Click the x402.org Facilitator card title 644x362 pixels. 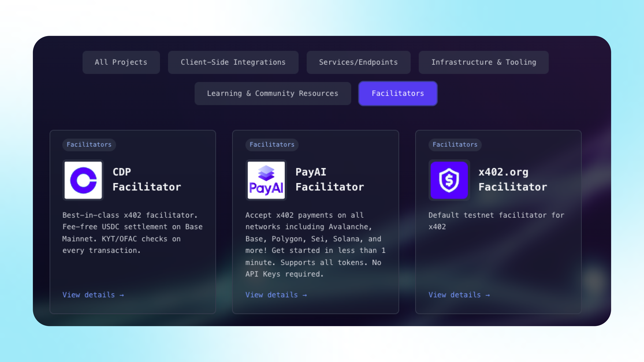point(513,179)
